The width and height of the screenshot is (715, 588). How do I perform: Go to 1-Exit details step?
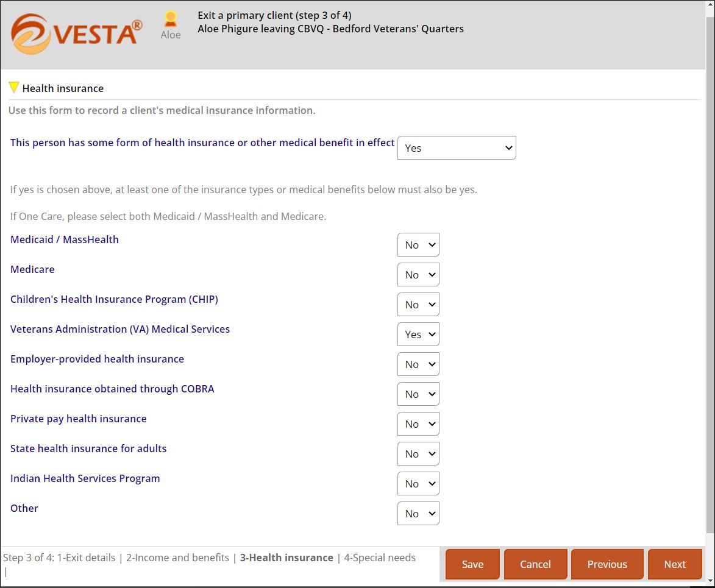point(86,558)
